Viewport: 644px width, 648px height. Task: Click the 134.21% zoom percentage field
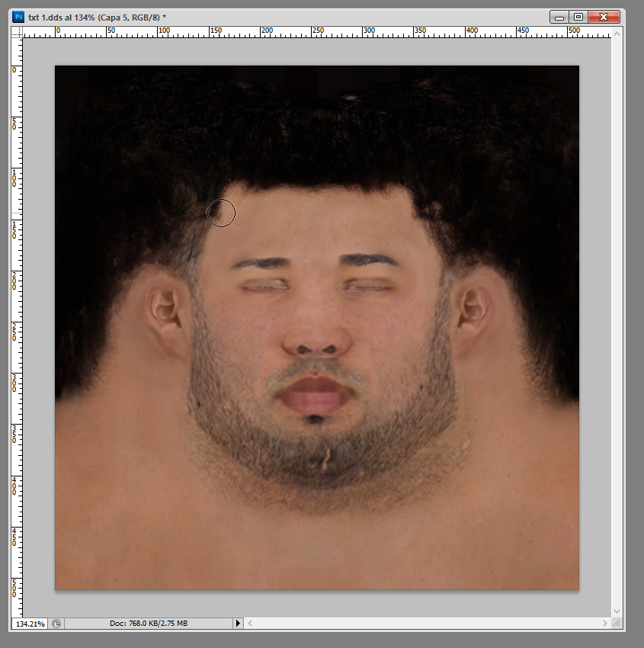click(x=30, y=624)
